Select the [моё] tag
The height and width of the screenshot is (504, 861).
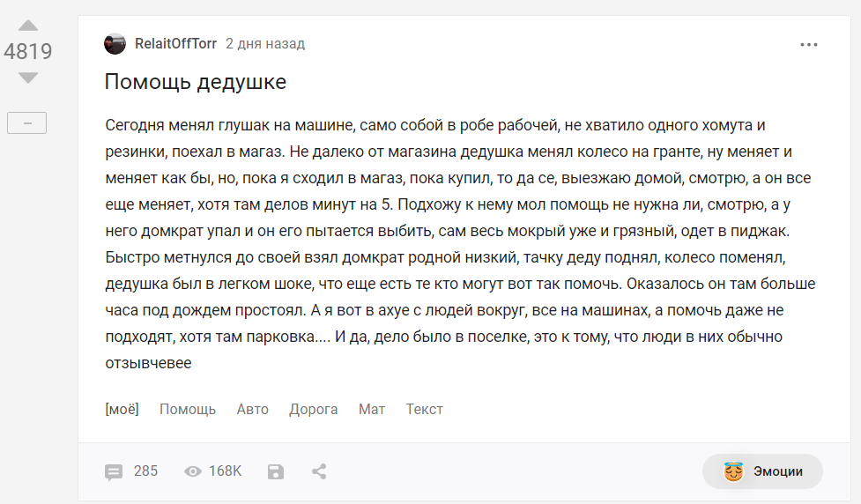click(x=122, y=409)
